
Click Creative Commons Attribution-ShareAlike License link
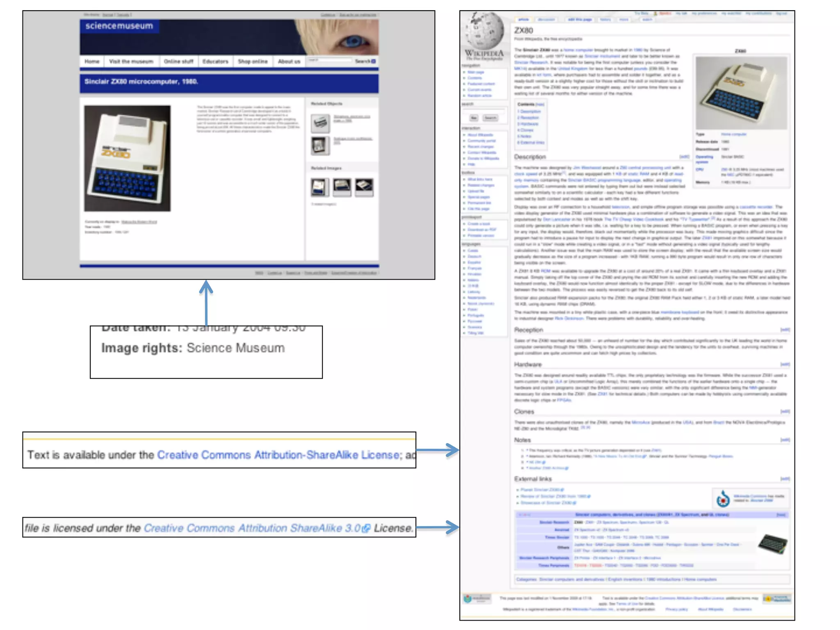coord(278,455)
